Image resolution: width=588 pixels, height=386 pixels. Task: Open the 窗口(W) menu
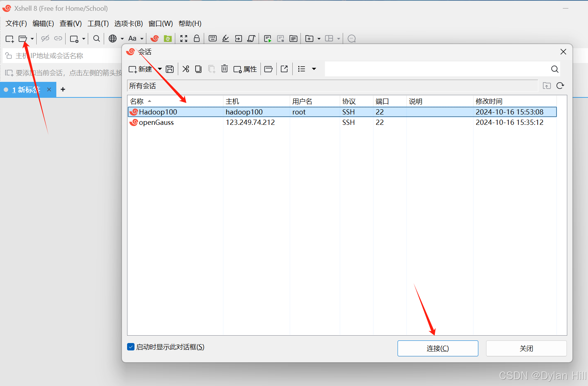[x=161, y=24]
